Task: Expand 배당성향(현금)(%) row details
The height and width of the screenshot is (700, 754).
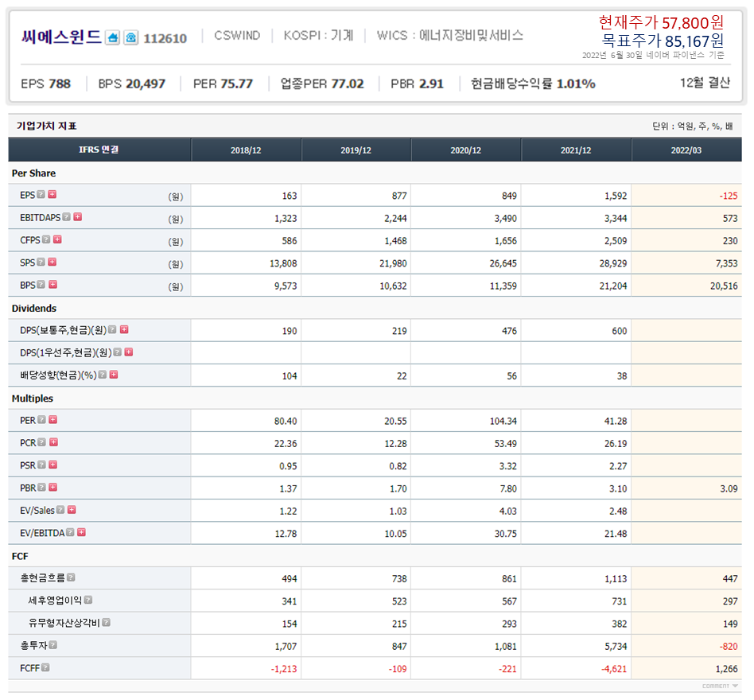Action: (114, 374)
